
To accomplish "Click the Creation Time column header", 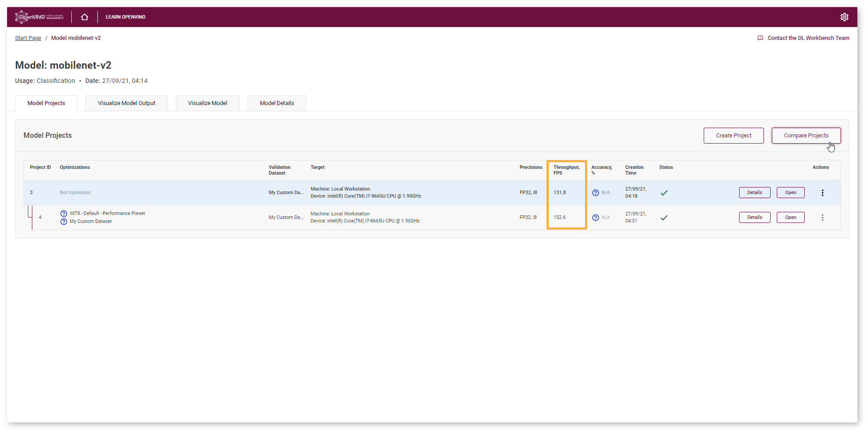I will click(634, 170).
